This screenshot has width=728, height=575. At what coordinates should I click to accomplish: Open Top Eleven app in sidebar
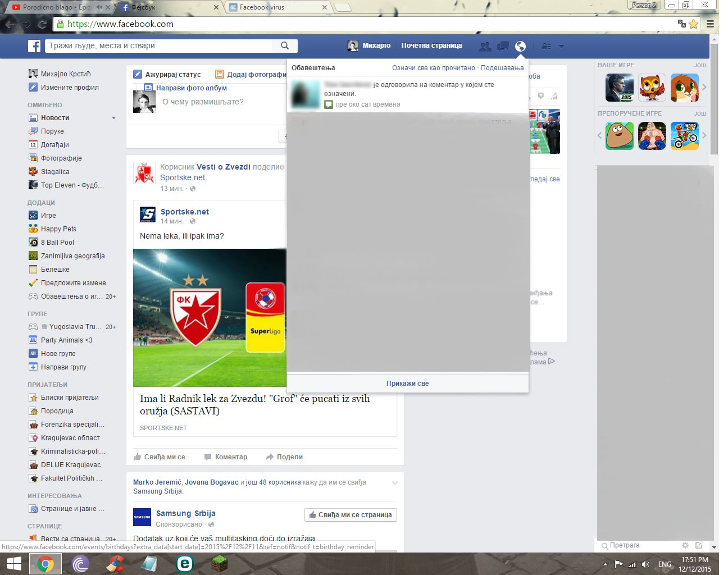tap(66, 185)
